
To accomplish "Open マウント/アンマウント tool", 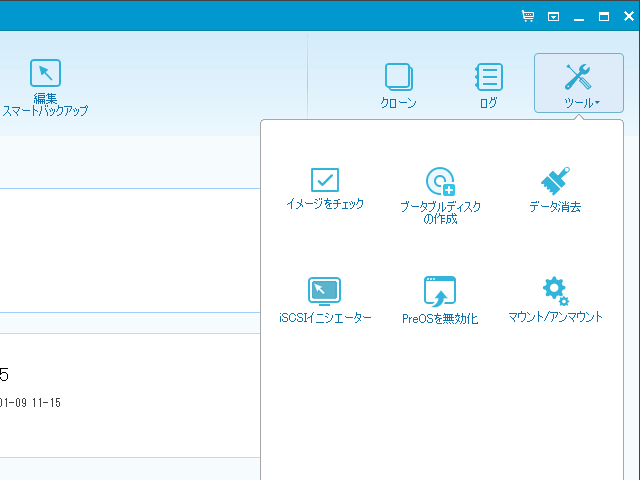I will [555, 300].
